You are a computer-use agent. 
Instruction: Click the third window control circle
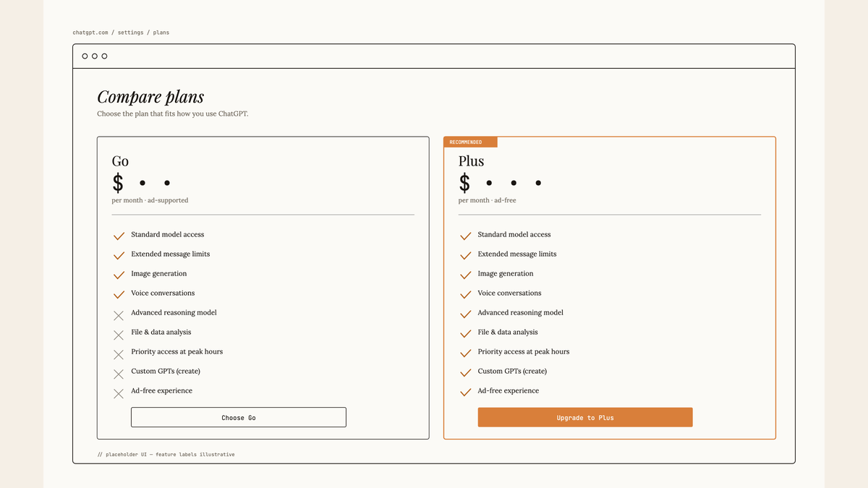(104, 56)
